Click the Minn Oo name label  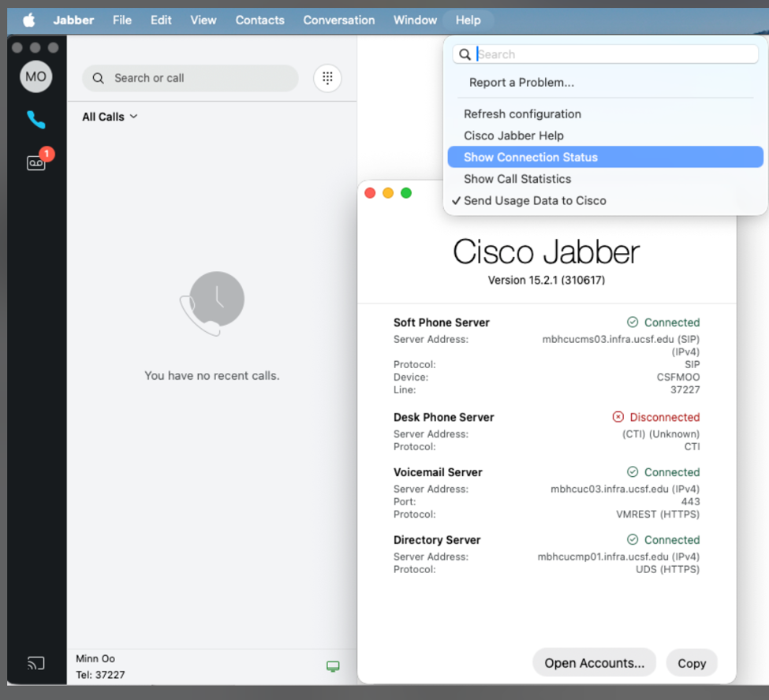pyautogui.click(x=95, y=658)
